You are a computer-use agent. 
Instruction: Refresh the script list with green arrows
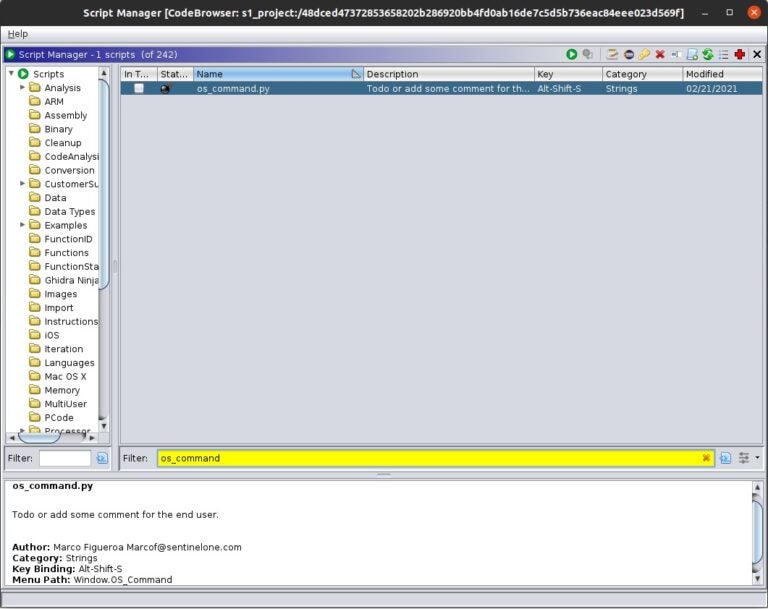708,54
